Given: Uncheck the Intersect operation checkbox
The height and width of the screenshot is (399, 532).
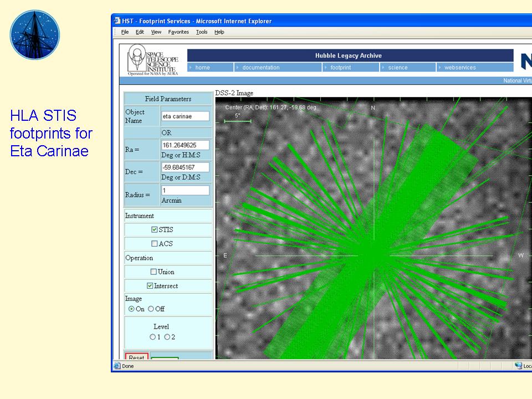Looking at the screenshot, I should (150, 285).
